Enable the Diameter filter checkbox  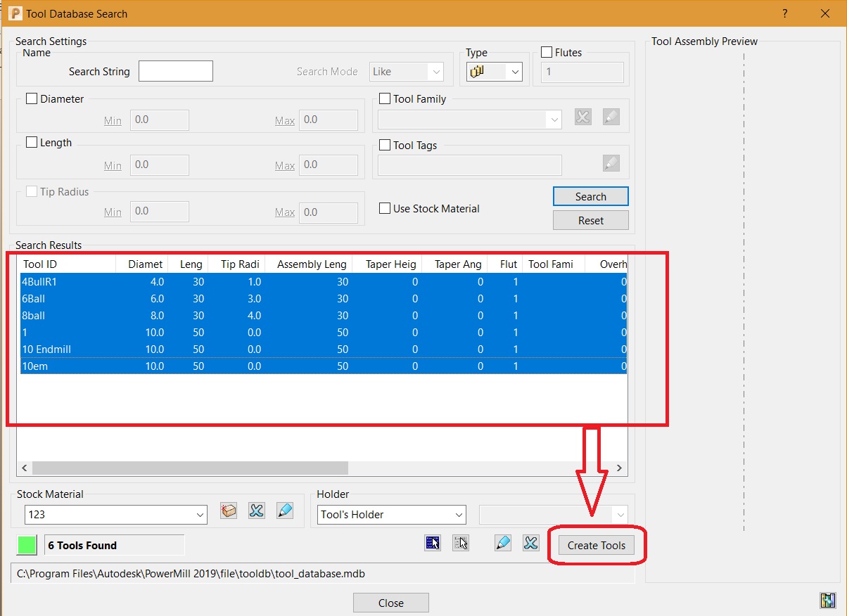click(x=32, y=99)
